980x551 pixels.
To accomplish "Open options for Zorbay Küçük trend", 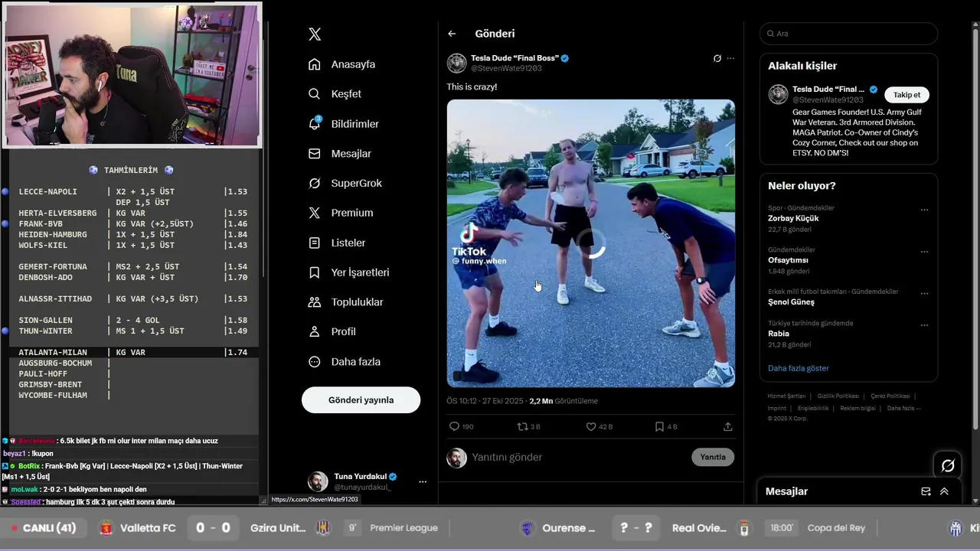I will 924,210.
